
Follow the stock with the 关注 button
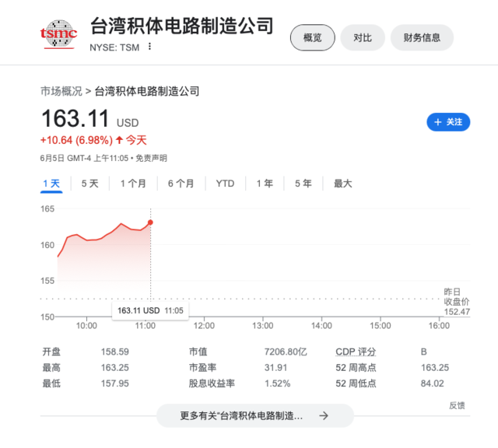[x=448, y=122]
